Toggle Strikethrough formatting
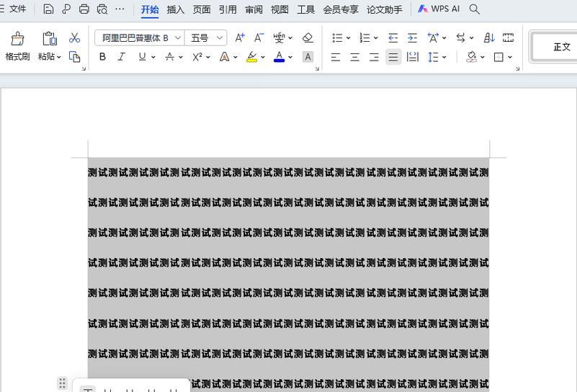 tap(169, 57)
